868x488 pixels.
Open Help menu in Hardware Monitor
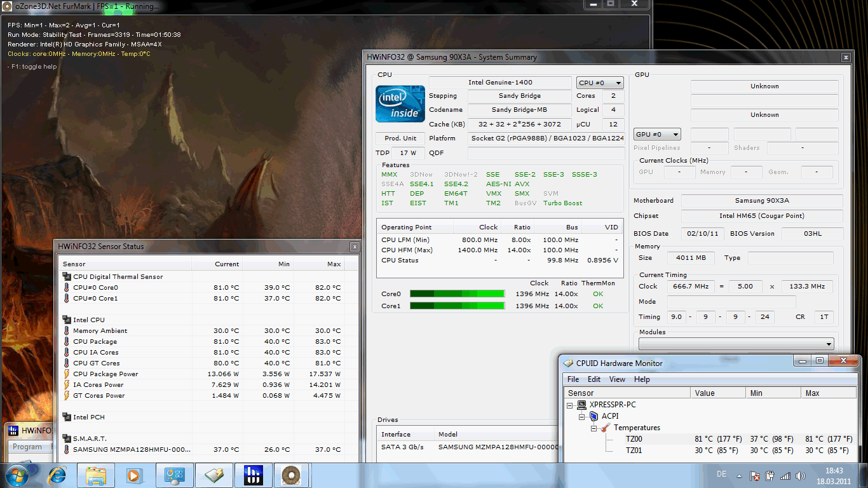[642, 379]
